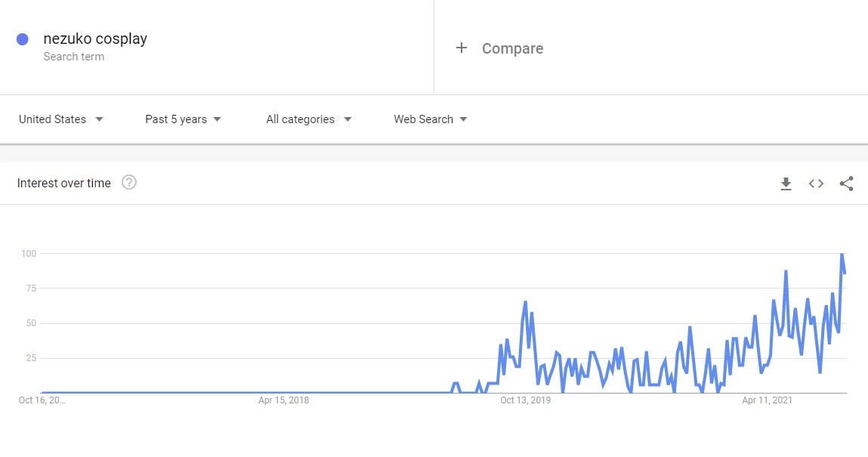Click the peak spike reaching 100 on the chart

tap(841, 255)
